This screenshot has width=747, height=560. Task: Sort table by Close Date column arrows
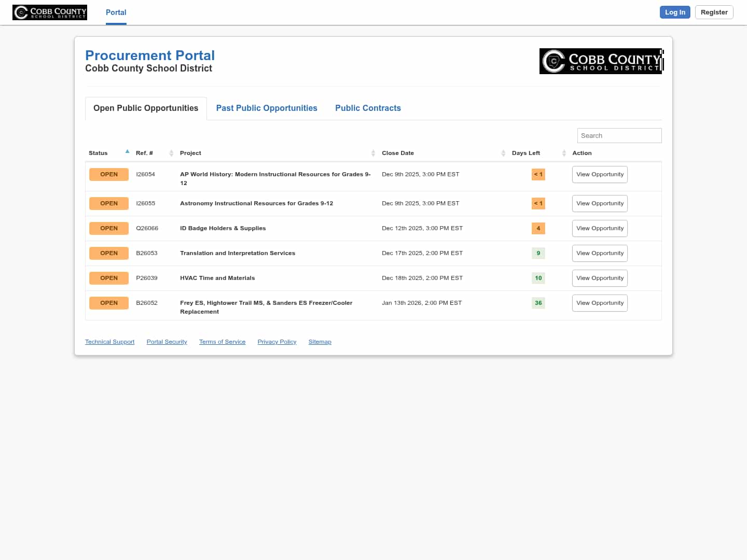503,153
